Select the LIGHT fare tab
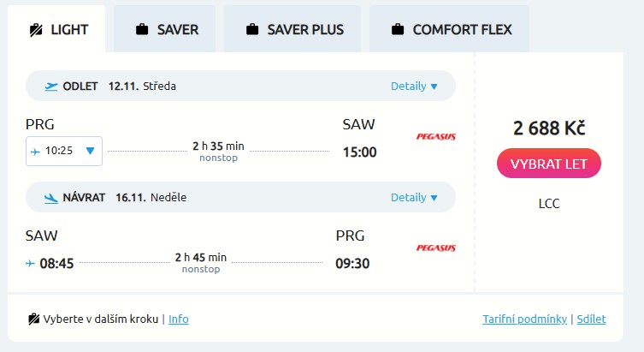The width and height of the screenshot is (644, 352). (x=57, y=29)
